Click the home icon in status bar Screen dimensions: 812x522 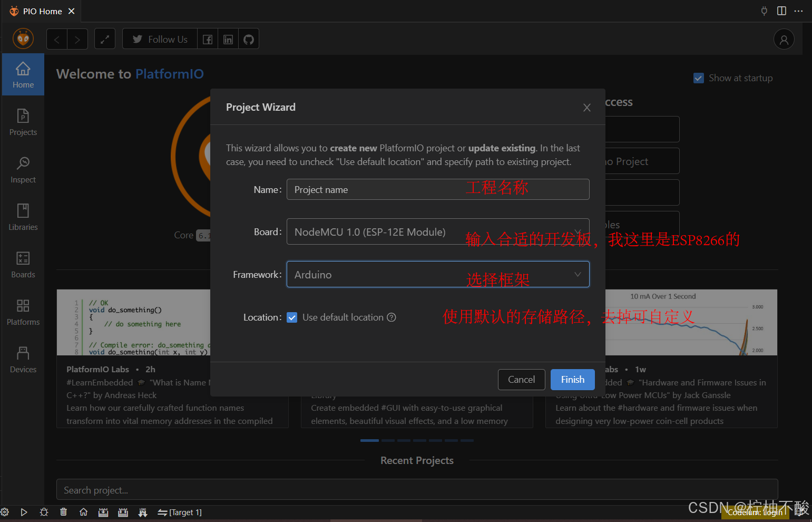(83, 512)
